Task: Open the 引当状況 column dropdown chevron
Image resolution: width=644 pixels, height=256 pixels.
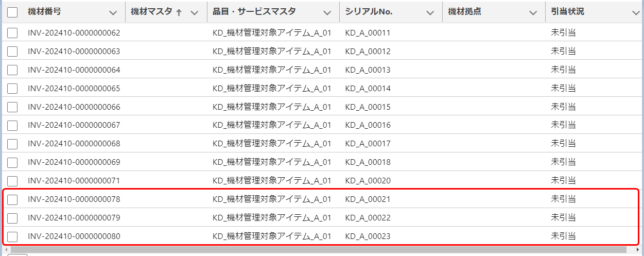Action: click(x=636, y=13)
